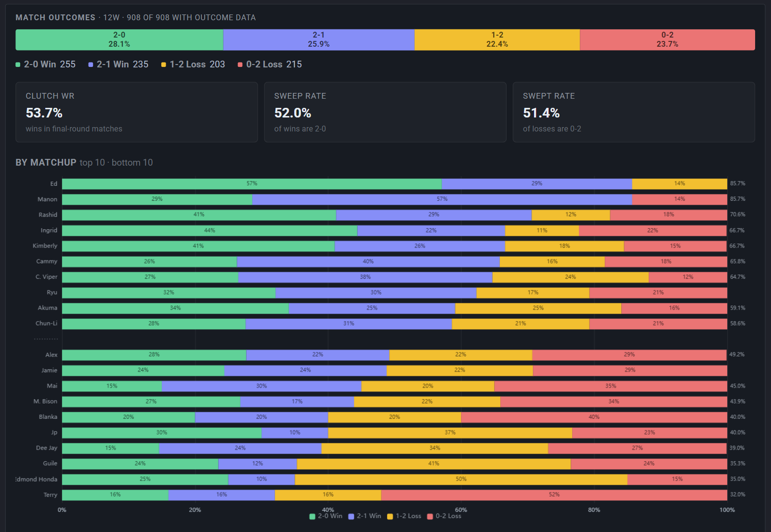Select the '2-0 Win 255' summary legend entry

(46, 65)
